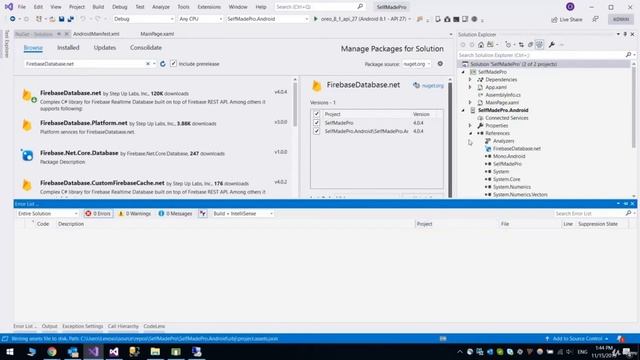Pin the Solution Explorer panel
The height and width of the screenshot is (360, 640).
tap(625, 34)
